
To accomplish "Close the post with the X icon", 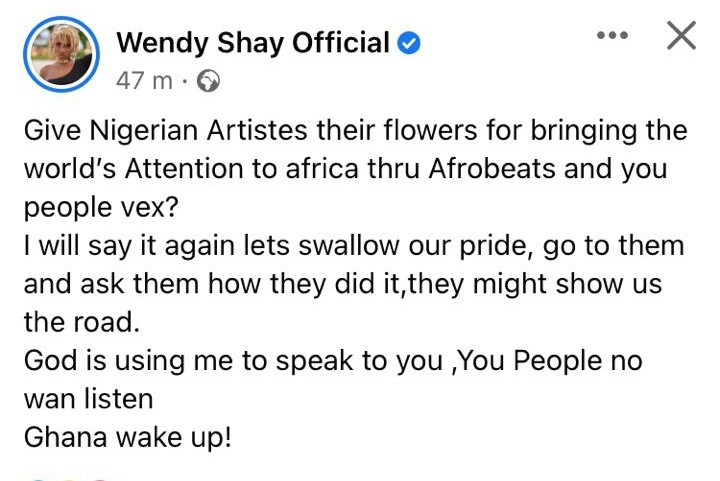I will [x=681, y=35].
